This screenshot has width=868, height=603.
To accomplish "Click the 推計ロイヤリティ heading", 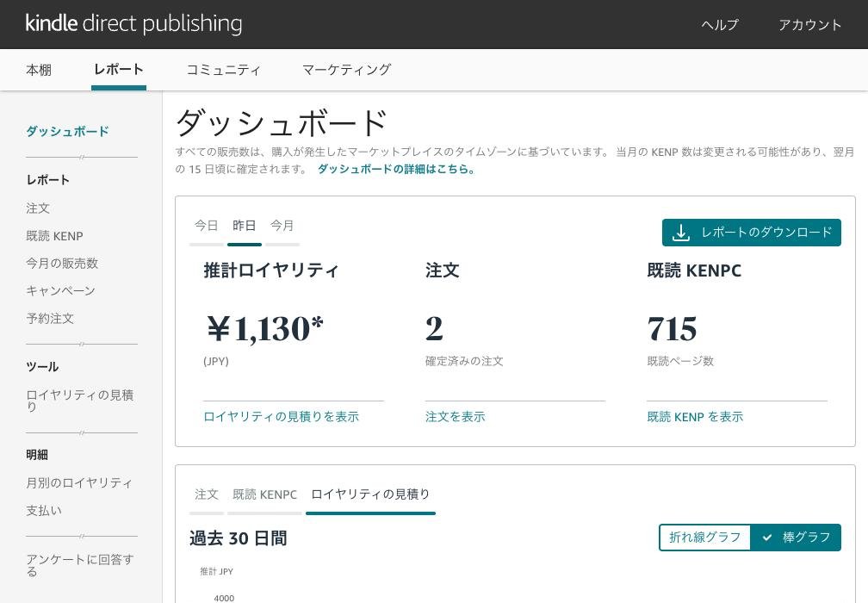I will (270, 270).
